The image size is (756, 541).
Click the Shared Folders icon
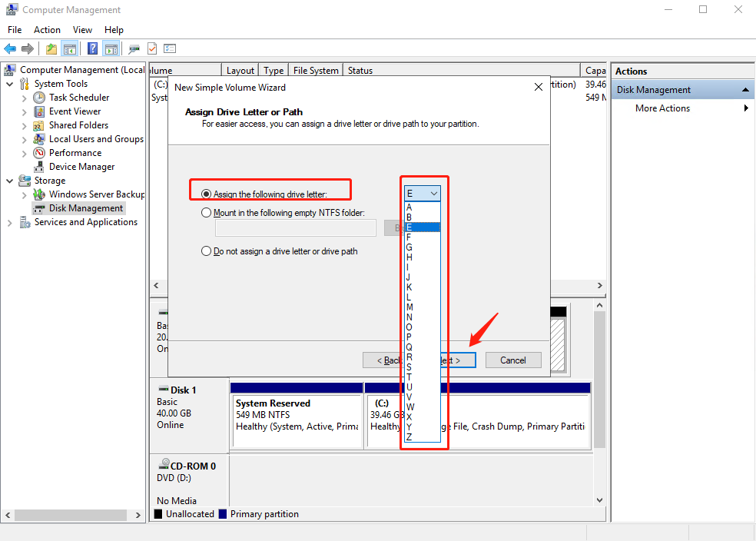pyautogui.click(x=39, y=125)
